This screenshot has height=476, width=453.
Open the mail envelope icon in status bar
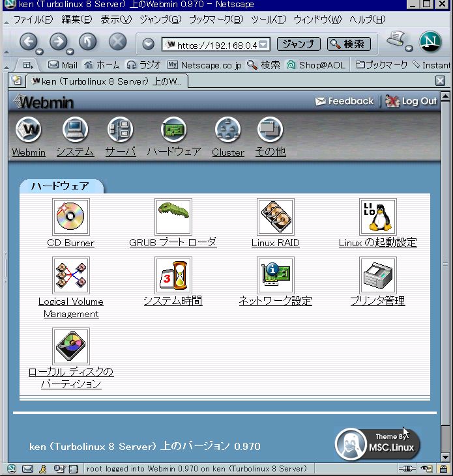tap(27, 469)
